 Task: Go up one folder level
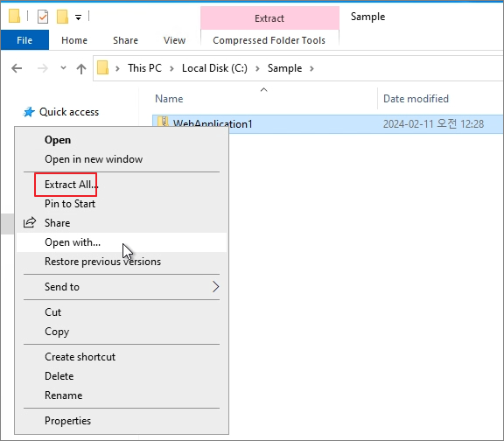[x=81, y=68]
